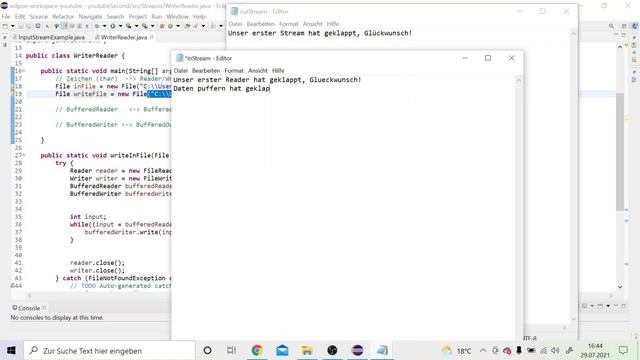Open the New Java Class dropdown arrow

tap(178, 26)
